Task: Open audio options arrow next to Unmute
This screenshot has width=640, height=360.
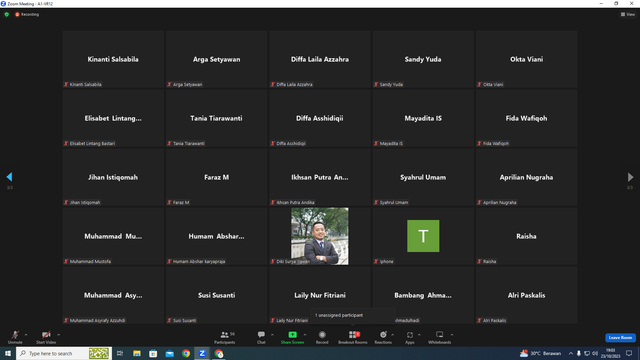Action: point(26,335)
